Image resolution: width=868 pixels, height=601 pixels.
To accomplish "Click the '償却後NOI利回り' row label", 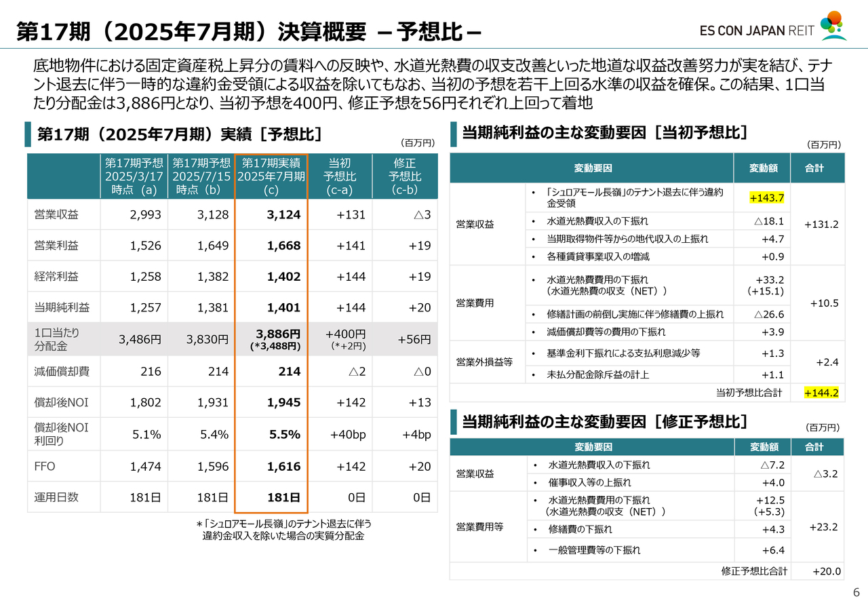I will pos(62,434).
